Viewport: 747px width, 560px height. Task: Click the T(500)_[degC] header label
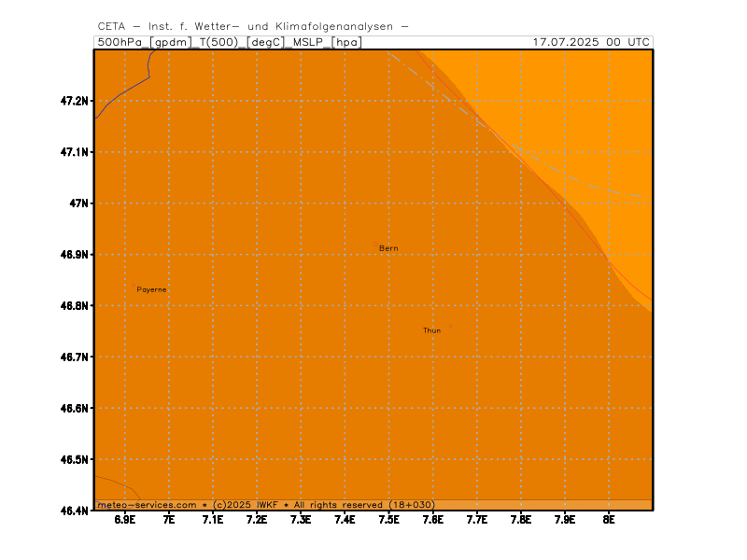(x=243, y=42)
